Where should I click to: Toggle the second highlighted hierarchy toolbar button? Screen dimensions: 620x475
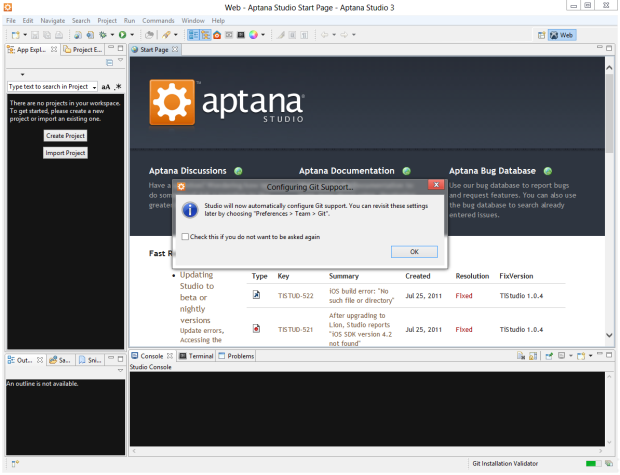tap(205, 35)
